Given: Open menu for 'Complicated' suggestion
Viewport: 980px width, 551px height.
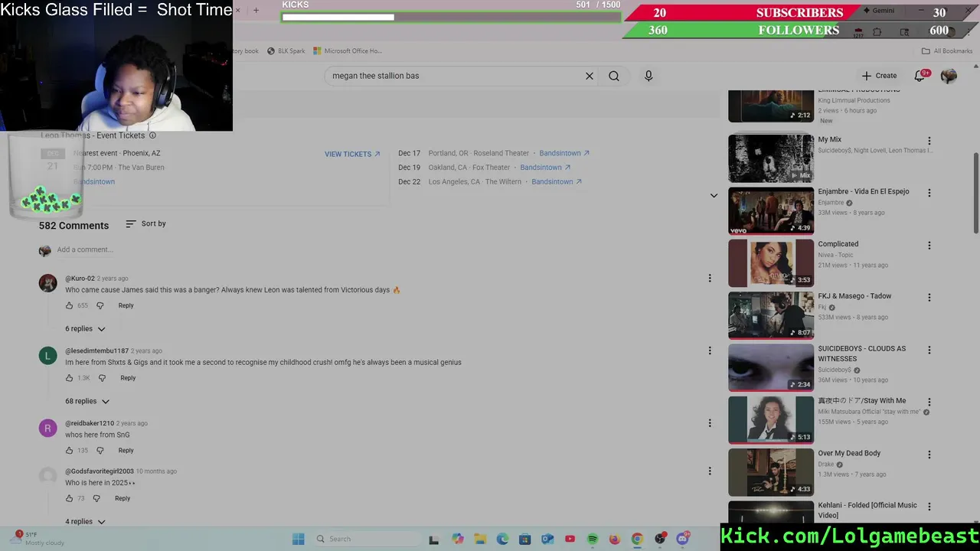Looking at the screenshot, I should tap(929, 246).
